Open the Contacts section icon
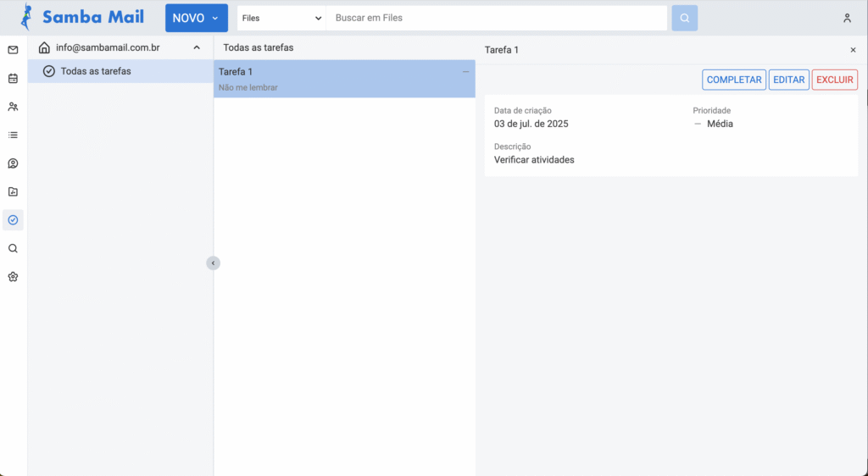 13,107
